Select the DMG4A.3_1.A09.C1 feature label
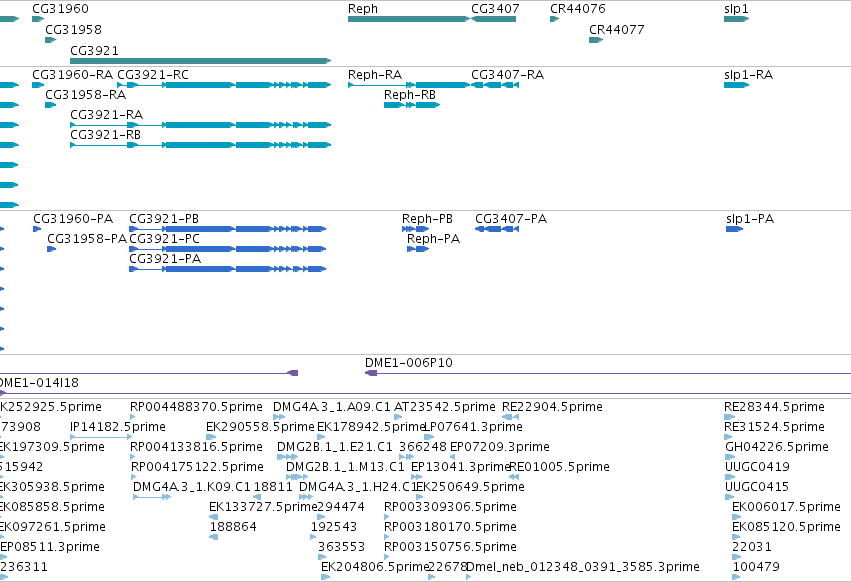The image size is (851, 582). [332, 407]
